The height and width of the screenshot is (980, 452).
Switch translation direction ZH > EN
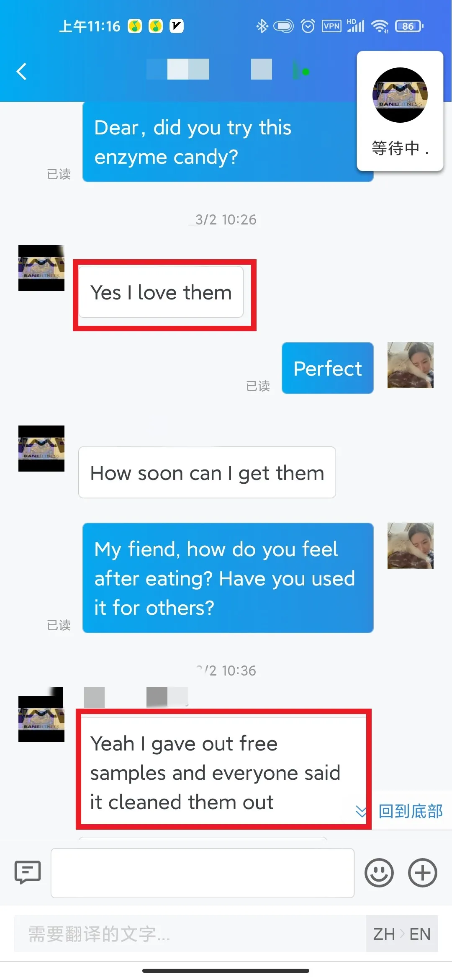click(402, 934)
